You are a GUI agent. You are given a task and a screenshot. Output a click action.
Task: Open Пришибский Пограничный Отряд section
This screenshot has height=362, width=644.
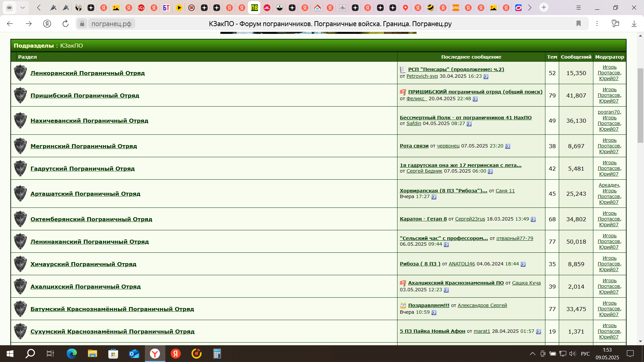(85, 96)
